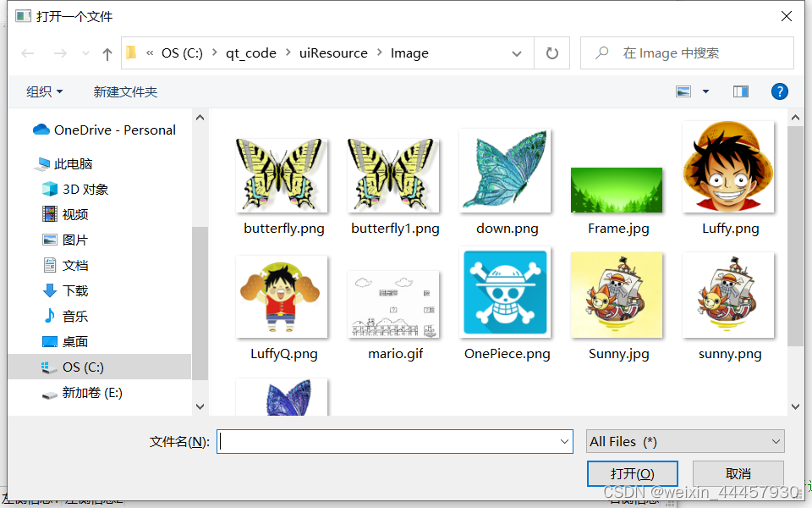Click the search magnifier icon
The height and width of the screenshot is (508, 812).
point(601,52)
